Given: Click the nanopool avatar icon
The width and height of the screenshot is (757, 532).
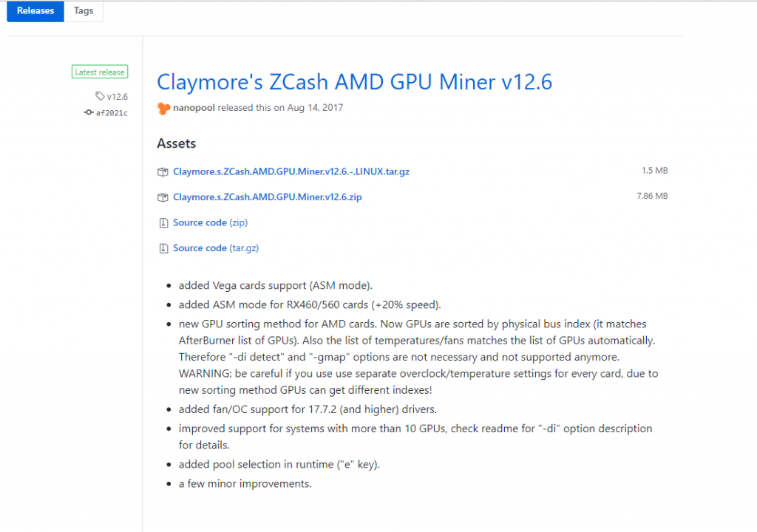Looking at the screenshot, I should click(x=163, y=108).
